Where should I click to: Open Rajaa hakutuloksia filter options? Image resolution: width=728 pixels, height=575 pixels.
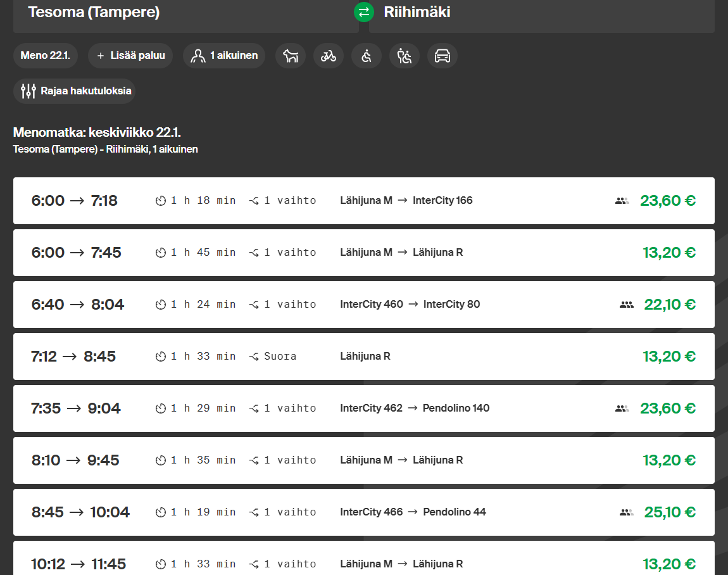pyautogui.click(x=74, y=91)
